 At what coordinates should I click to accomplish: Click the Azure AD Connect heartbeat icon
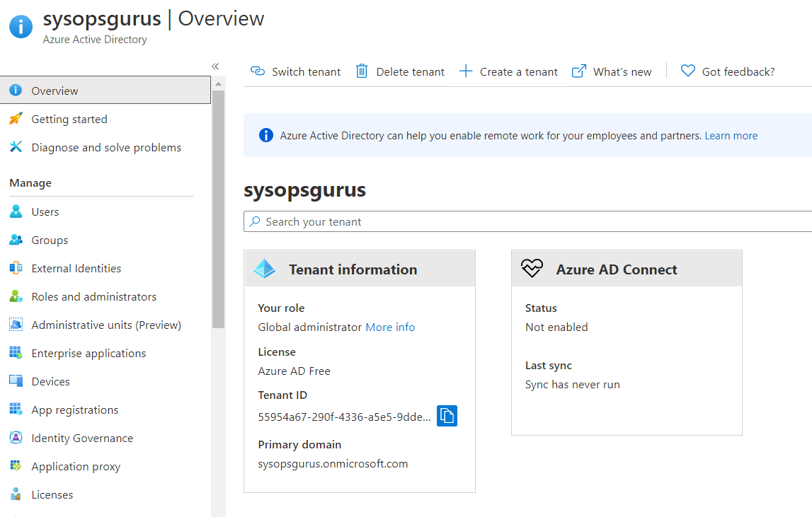[x=532, y=268]
